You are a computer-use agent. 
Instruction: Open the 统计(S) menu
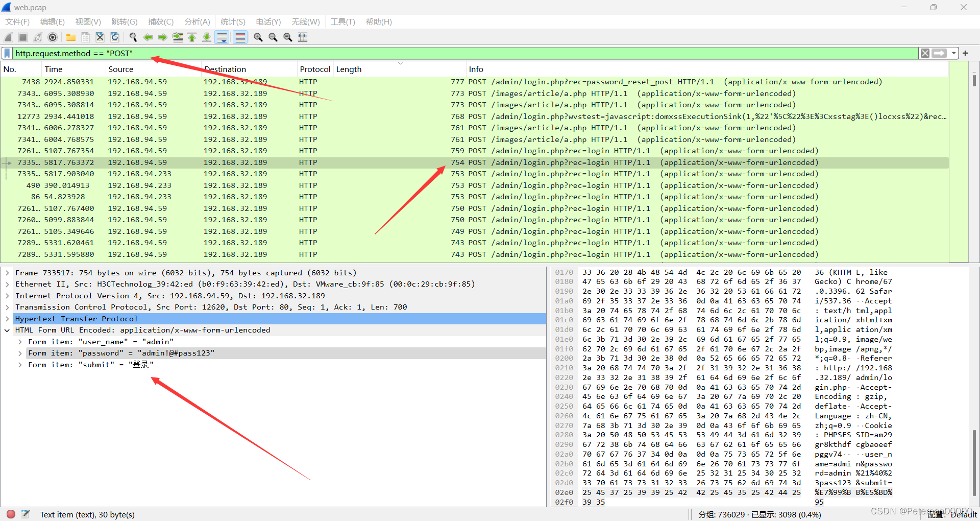click(233, 22)
